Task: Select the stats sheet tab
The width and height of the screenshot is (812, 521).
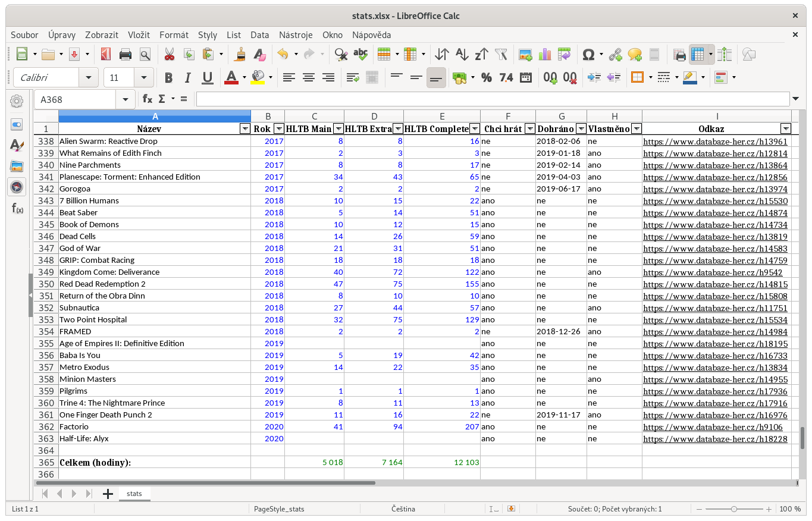Action: coord(134,494)
